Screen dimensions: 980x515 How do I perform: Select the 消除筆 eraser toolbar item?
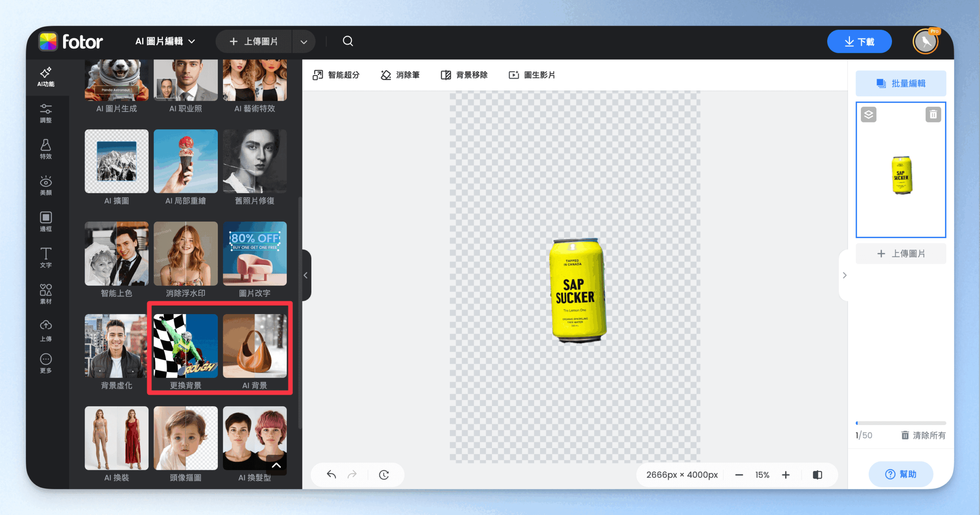coord(400,75)
